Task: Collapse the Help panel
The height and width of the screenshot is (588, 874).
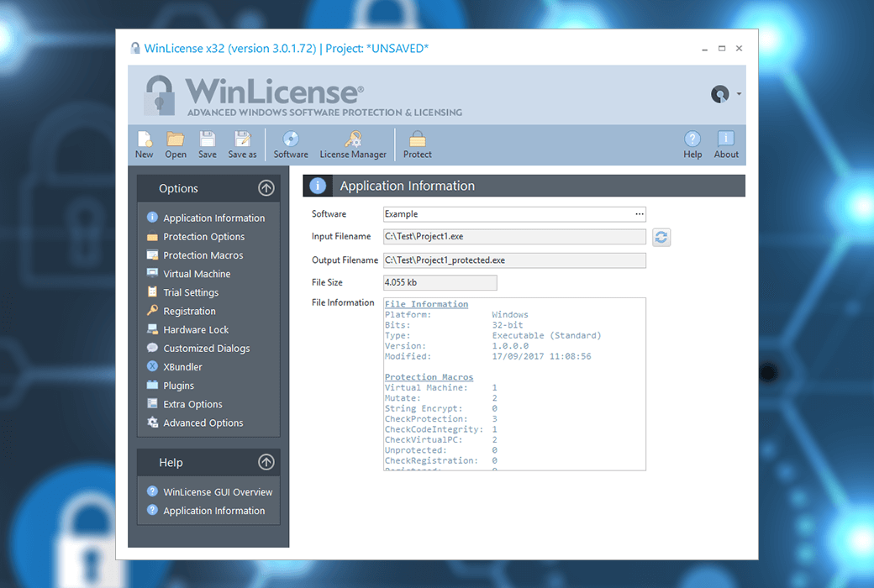Action: (x=266, y=462)
